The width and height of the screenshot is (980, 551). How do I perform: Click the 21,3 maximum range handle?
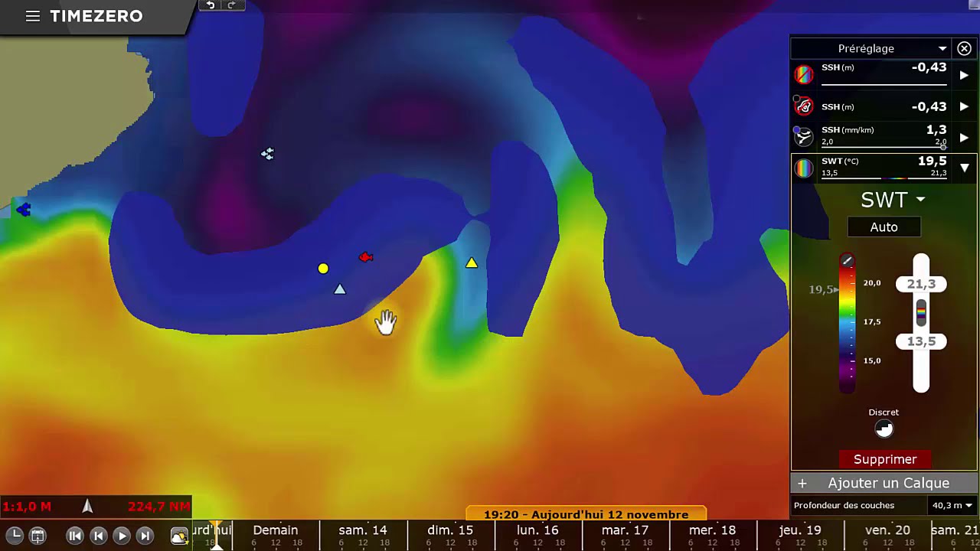(x=921, y=284)
